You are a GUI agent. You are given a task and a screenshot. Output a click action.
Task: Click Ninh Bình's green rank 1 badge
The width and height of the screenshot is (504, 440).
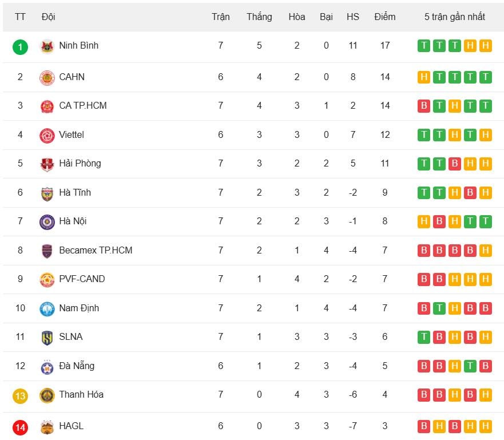(20, 47)
